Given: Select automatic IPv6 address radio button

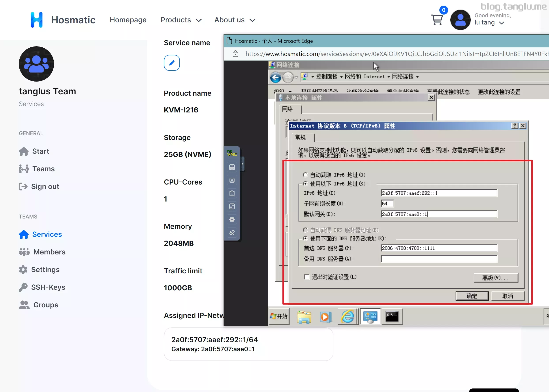Looking at the screenshot, I should 306,175.
